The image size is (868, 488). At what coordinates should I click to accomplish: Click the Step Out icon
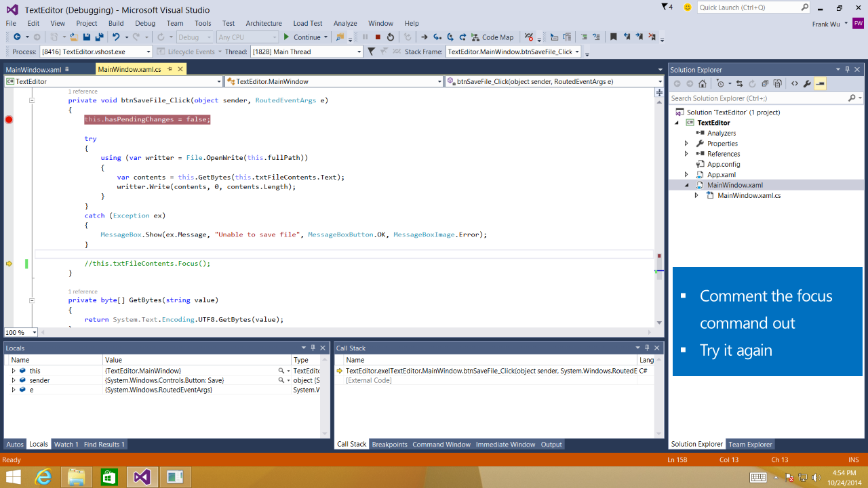point(462,37)
